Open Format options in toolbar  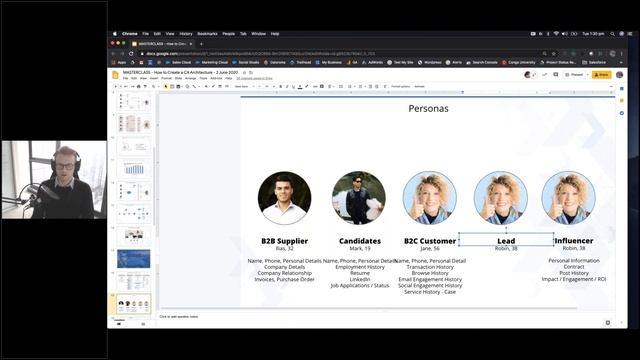pos(400,87)
